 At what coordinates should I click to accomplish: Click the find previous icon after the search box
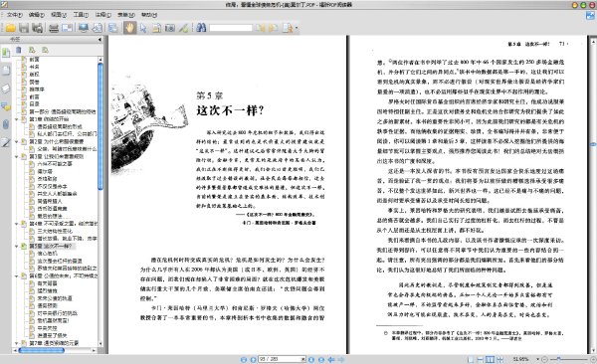click(x=260, y=28)
